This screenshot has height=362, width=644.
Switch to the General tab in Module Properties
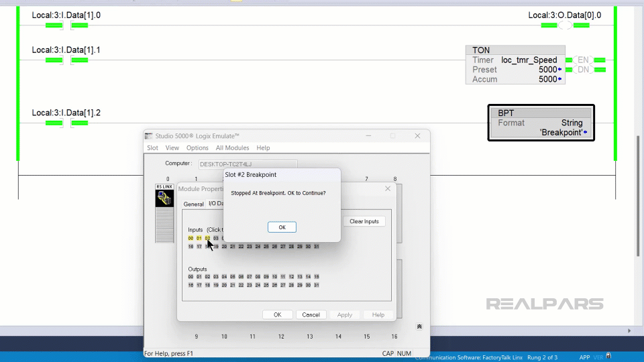(193, 204)
